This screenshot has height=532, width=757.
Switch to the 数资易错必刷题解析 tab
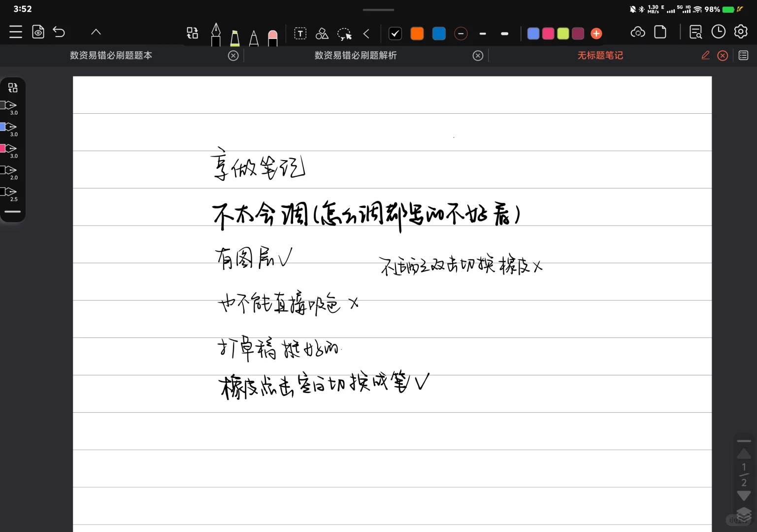(356, 55)
